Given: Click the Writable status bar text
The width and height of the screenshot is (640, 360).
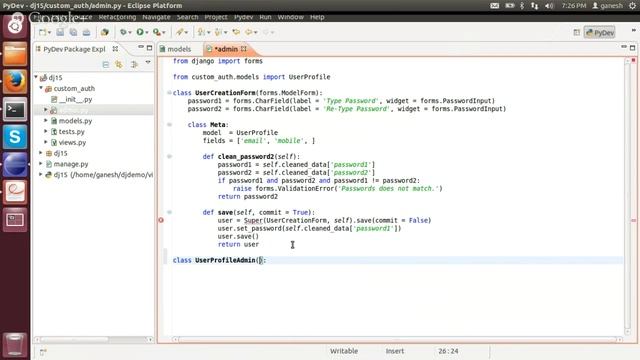Looking at the screenshot, I should (x=344, y=351).
